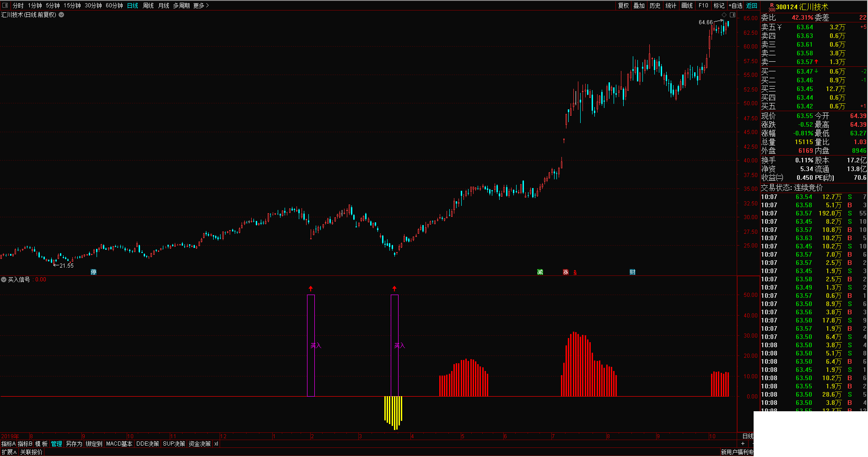
Task: Click the 300124 汇川技术 stock title
Action: point(802,7)
